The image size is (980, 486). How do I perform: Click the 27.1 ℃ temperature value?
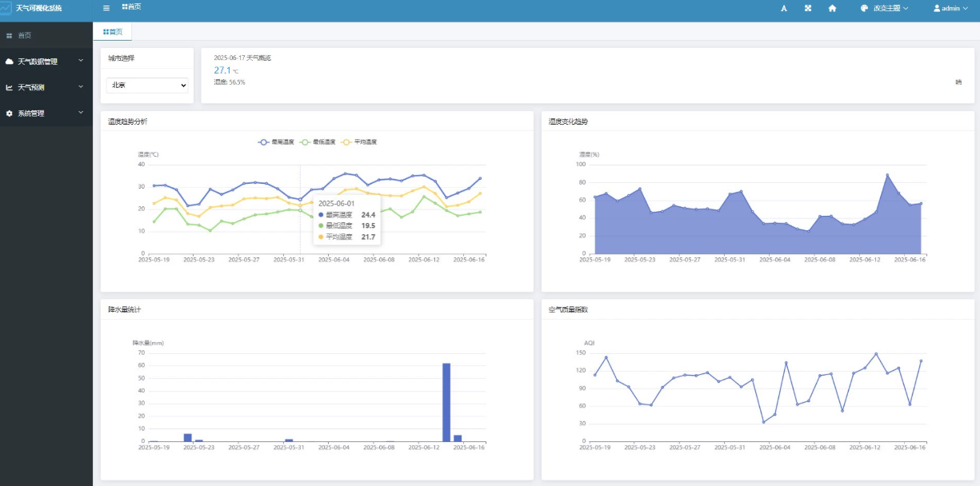coord(226,70)
